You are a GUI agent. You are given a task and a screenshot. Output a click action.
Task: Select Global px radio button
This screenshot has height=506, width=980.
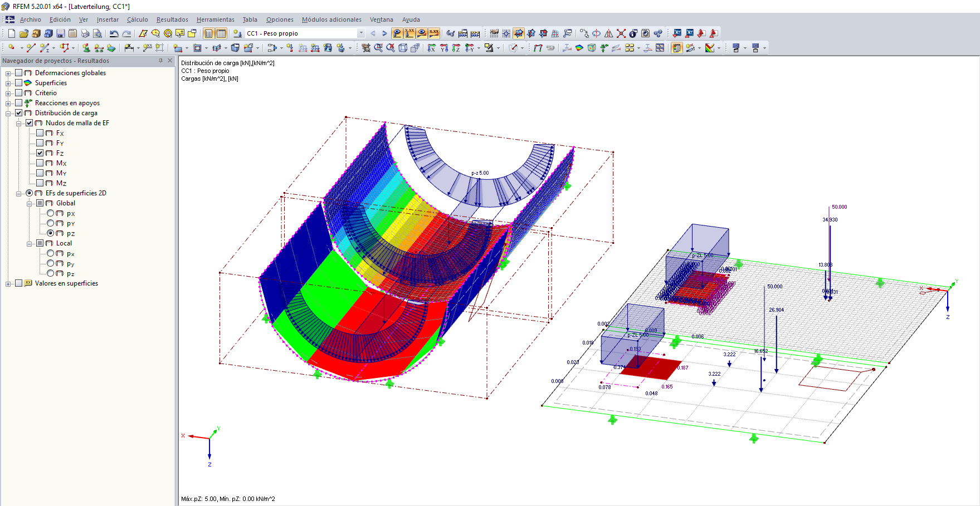point(51,213)
